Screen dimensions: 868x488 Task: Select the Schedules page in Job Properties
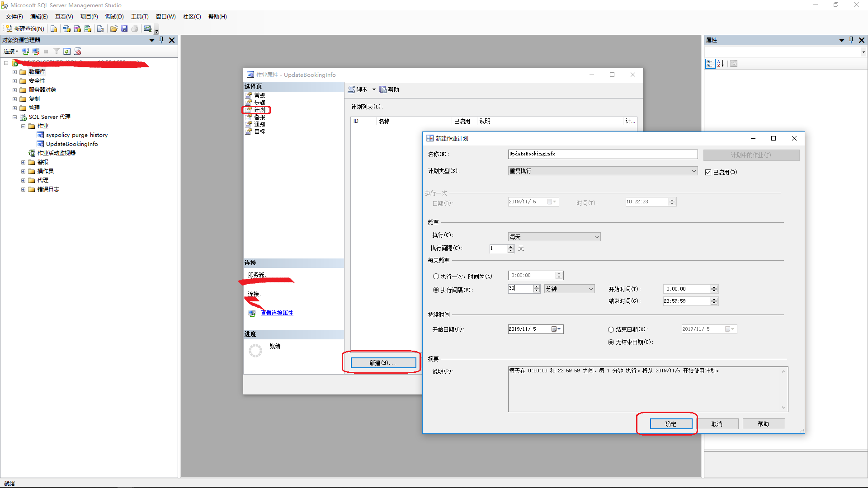pyautogui.click(x=259, y=110)
